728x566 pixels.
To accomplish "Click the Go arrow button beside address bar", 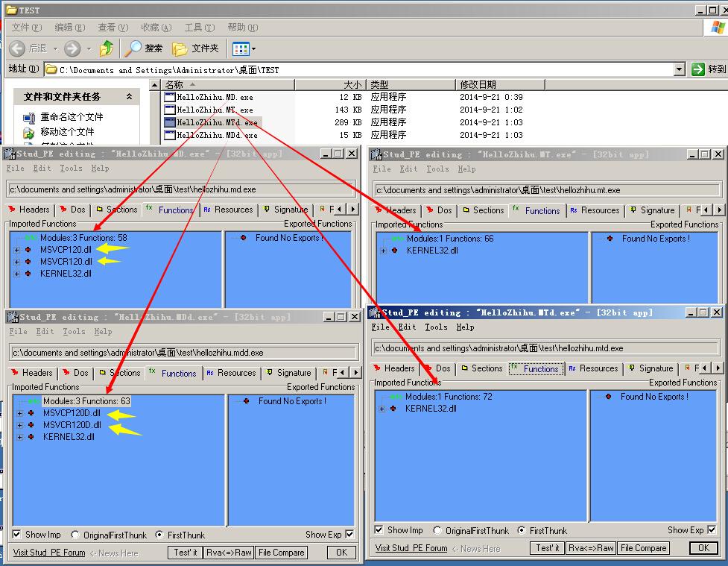I will click(697, 69).
